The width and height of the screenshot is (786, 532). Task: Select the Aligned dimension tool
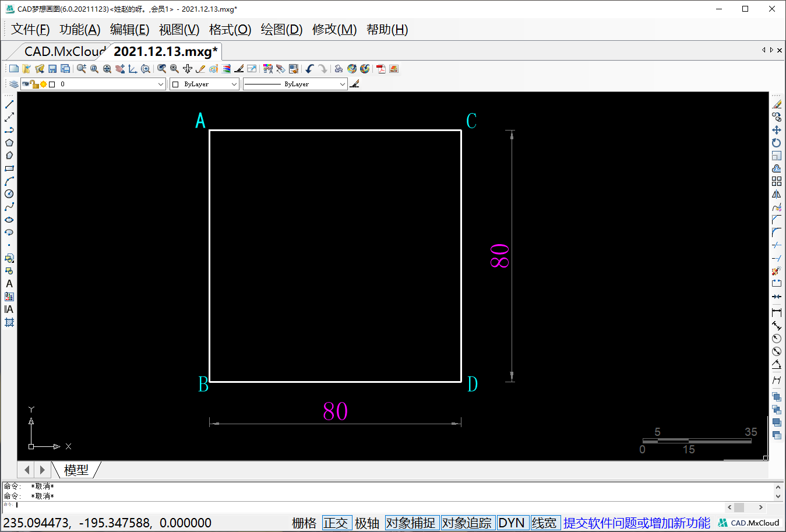[x=777, y=326]
